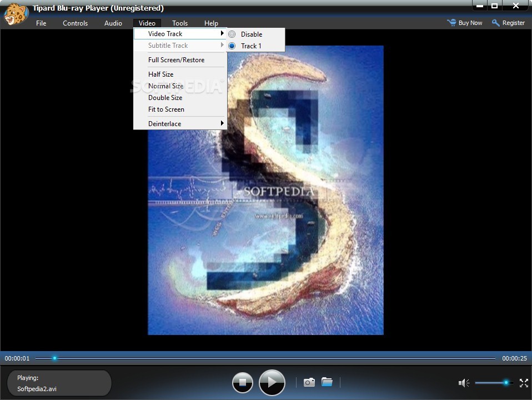Choose Normal Size menu entry

pyautogui.click(x=180, y=86)
